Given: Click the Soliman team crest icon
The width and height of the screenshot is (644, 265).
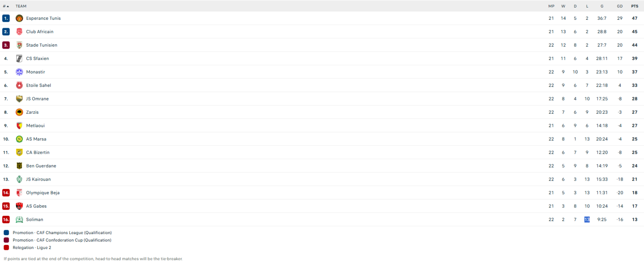Looking at the screenshot, I should click(19, 220).
